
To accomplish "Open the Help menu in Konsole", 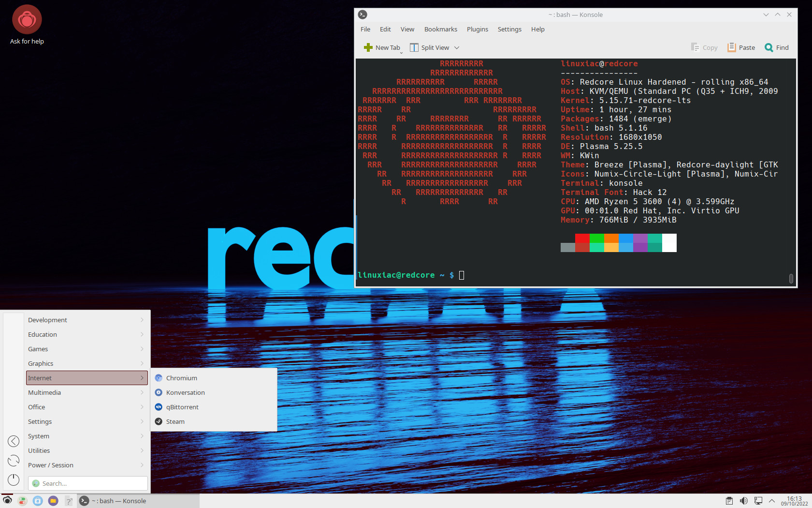I will click(538, 29).
